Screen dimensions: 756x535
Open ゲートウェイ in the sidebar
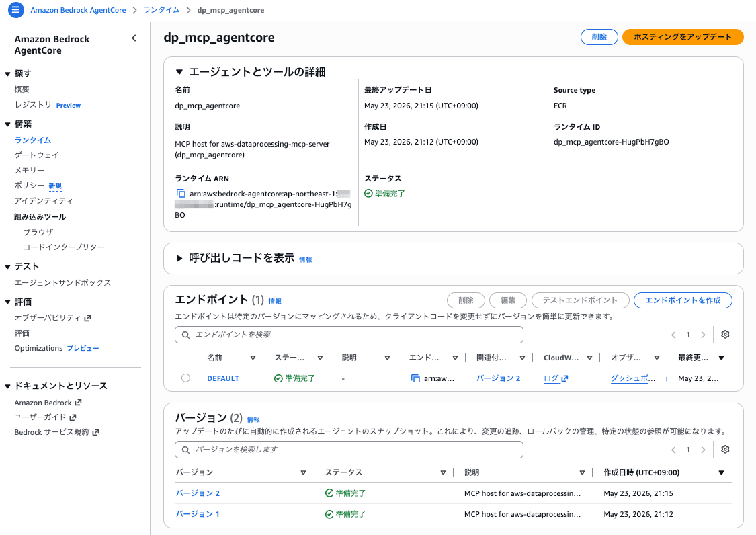pyautogui.click(x=37, y=155)
